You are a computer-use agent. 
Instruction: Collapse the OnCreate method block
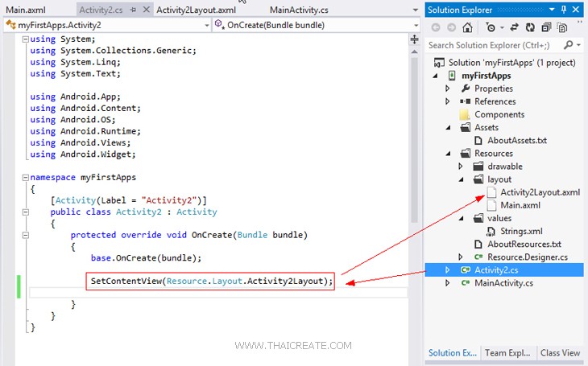26,235
